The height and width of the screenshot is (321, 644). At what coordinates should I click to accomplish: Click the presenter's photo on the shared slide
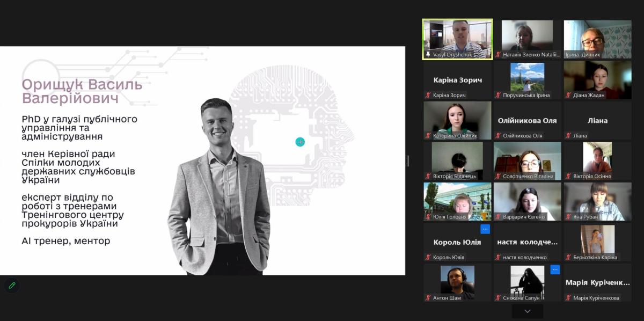219,186
